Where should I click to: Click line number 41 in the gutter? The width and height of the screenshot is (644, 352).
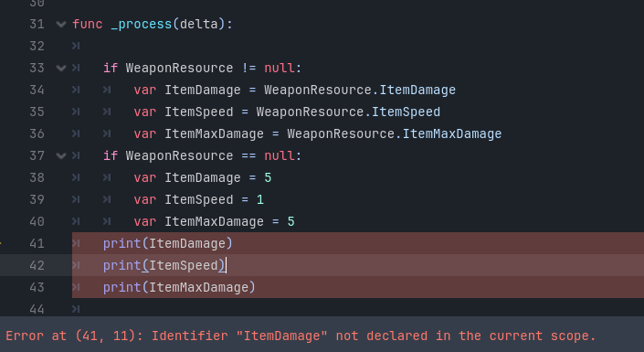pos(37,243)
